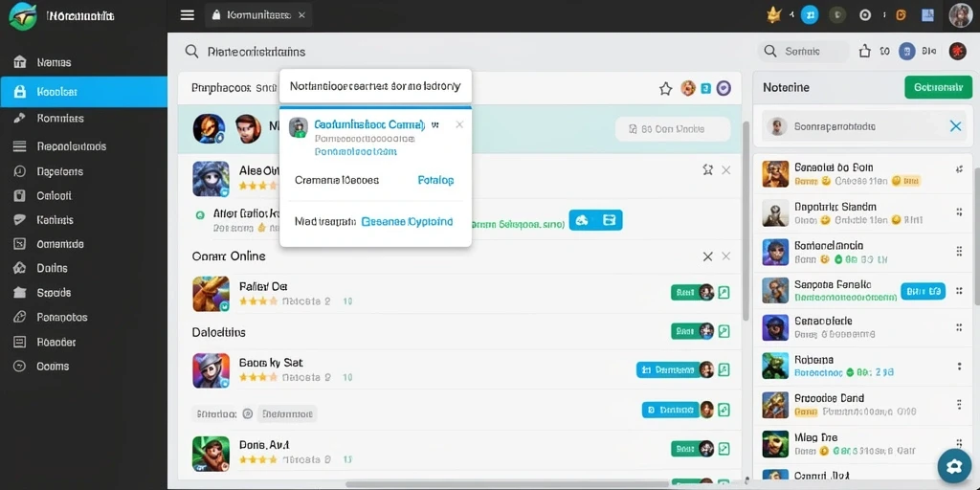Click the white ring icon in the top bar
The image size is (980, 490).
pyautogui.click(x=865, y=15)
